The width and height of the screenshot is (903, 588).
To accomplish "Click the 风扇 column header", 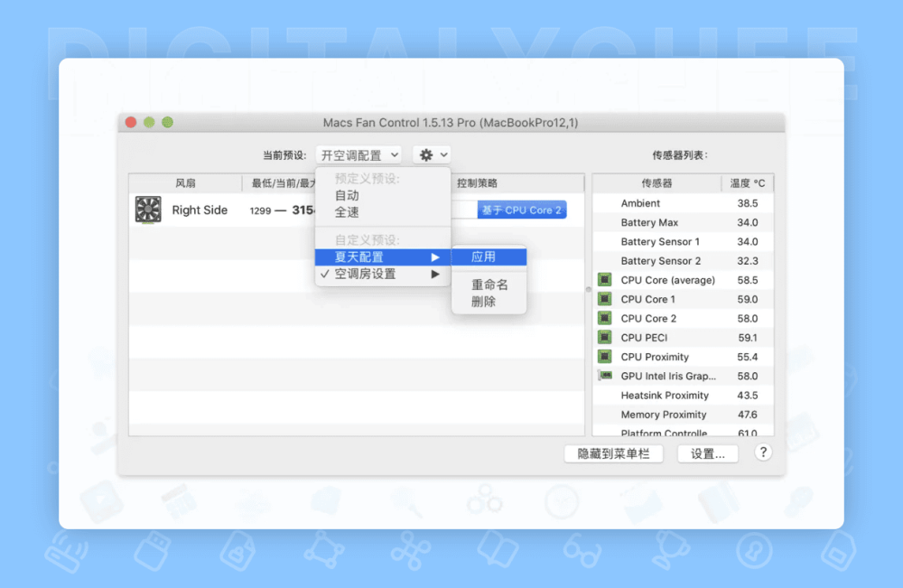I will (x=185, y=183).
